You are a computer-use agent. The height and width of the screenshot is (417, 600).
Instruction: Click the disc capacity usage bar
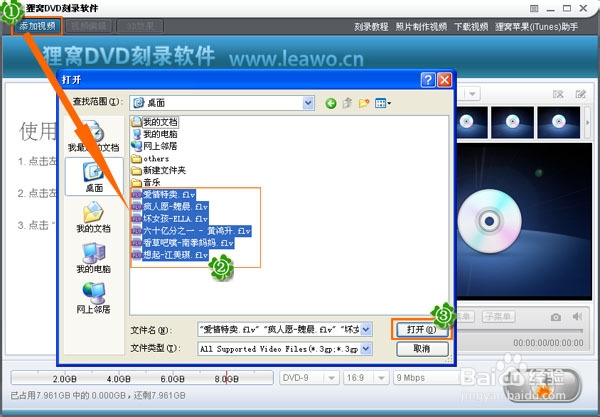coord(142,378)
